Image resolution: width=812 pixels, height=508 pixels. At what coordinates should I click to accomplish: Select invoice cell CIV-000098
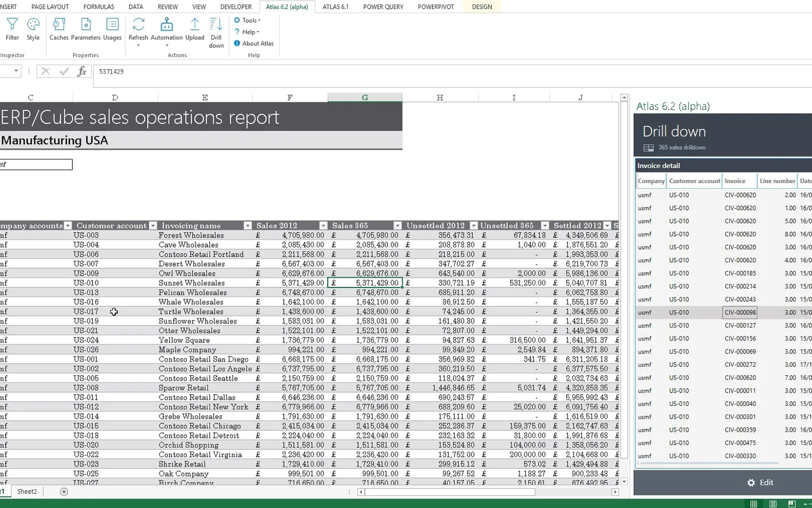pos(740,312)
